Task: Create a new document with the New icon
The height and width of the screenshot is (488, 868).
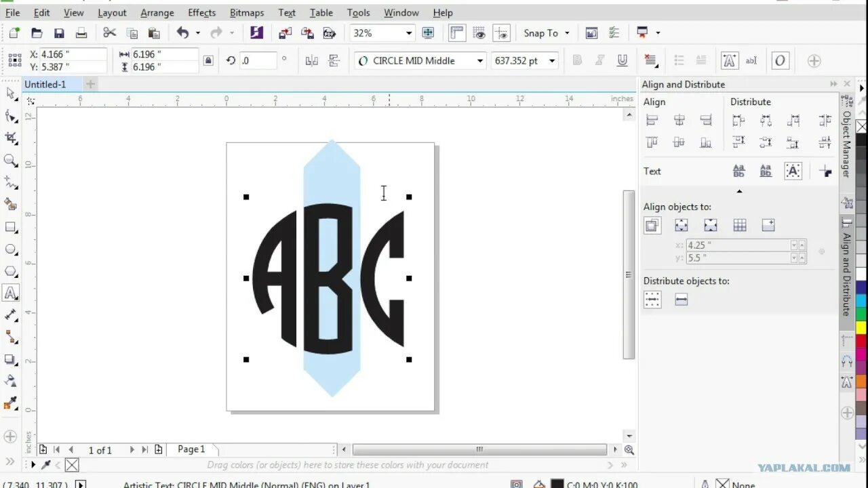Action: point(14,33)
